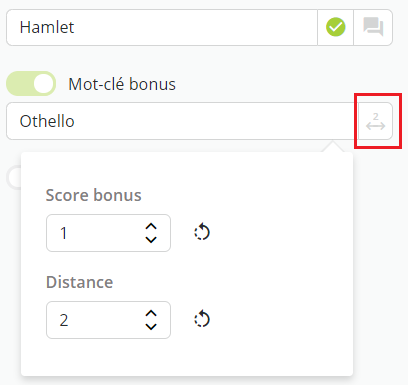Reset the Score bonus value
This screenshot has height=385, width=416.
point(202,232)
